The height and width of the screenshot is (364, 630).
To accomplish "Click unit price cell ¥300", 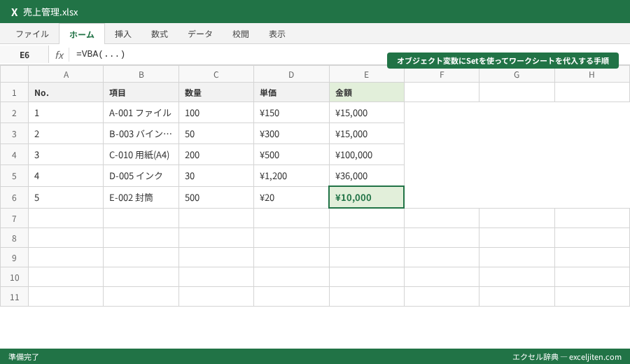I will 291,134.
